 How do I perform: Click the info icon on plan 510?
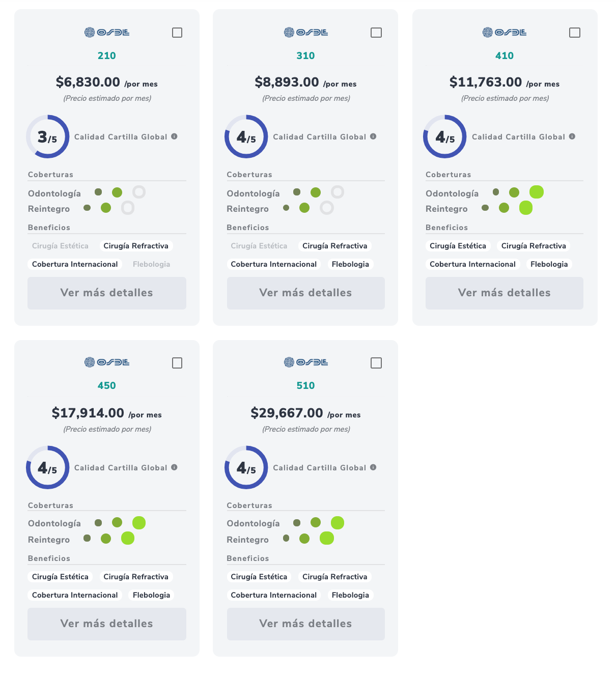[373, 467]
